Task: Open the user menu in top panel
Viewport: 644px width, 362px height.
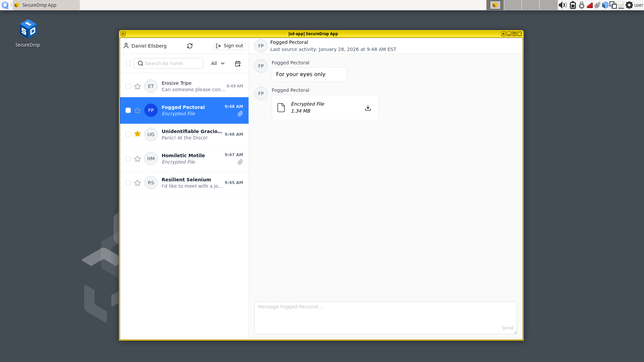Action: [638, 5]
